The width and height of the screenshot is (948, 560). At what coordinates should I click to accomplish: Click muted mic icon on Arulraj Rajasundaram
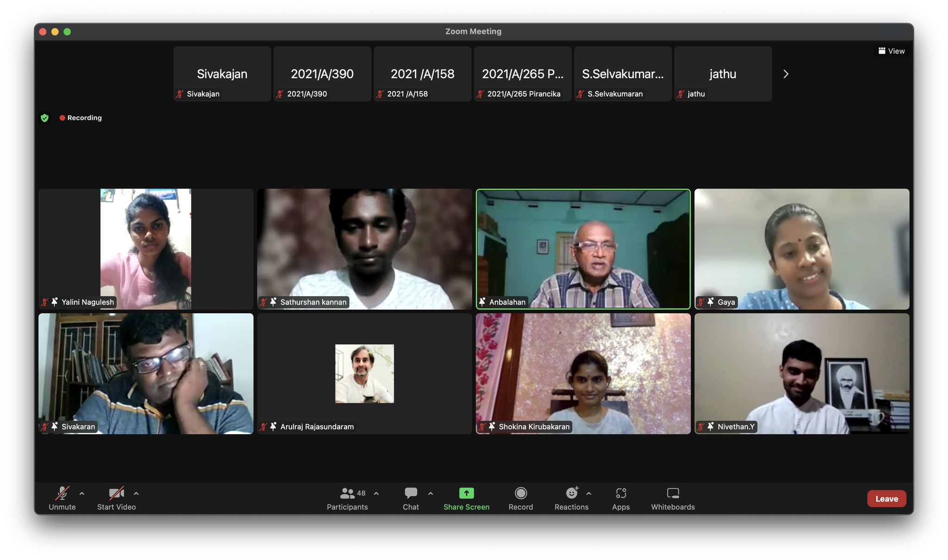[x=263, y=427]
